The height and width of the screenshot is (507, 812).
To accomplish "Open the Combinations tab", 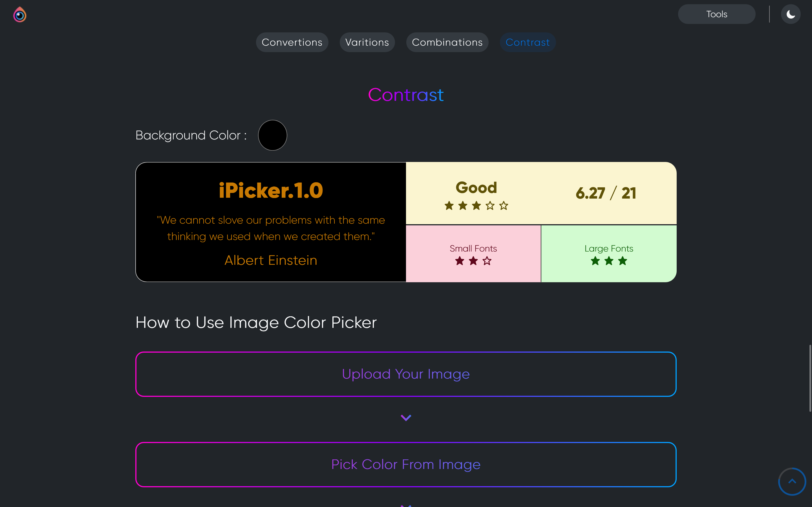I will pyautogui.click(x=447, y=42).
